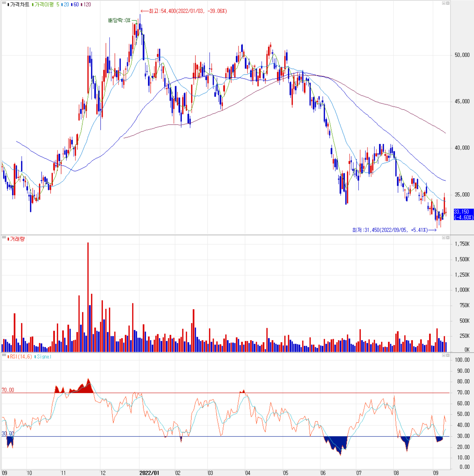
Task: Close the price chart pane
Action: 448,3
